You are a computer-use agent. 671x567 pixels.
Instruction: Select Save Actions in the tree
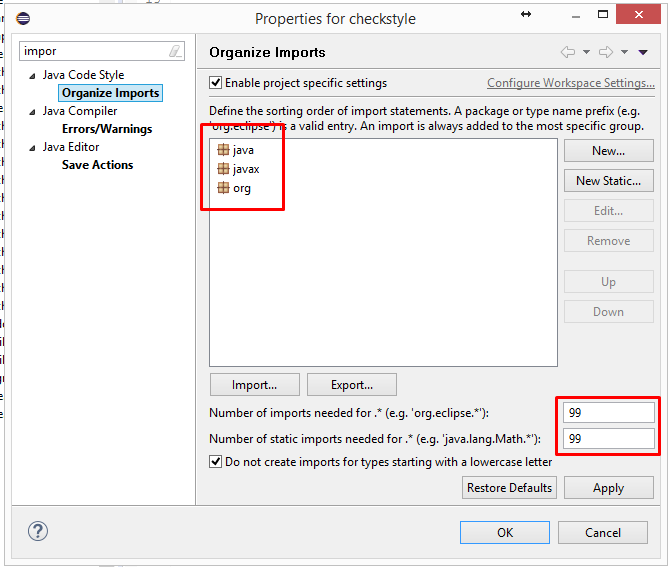point(97,165)
